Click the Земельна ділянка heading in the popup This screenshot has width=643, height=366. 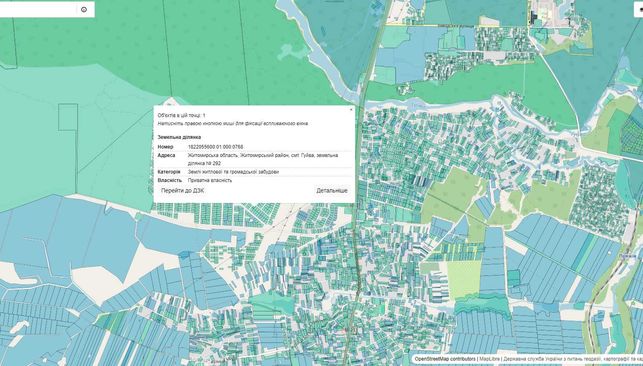[x=179, y=137]
